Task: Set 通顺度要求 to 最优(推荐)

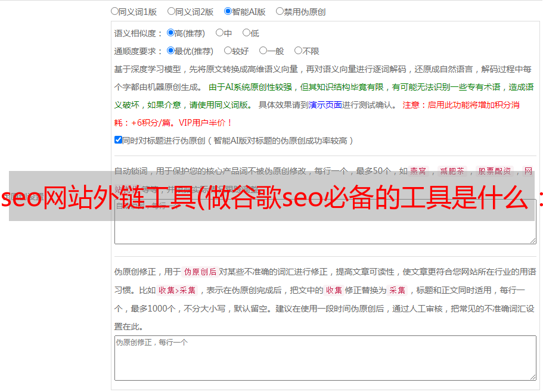Action: [170, 51]
